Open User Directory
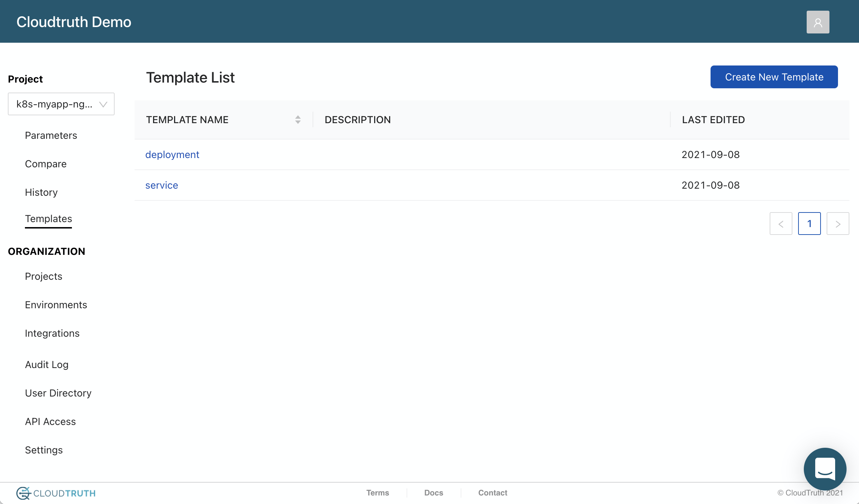The height and width of the screenshot is (504, 859). pyautogui.click(x=58, y=393)
